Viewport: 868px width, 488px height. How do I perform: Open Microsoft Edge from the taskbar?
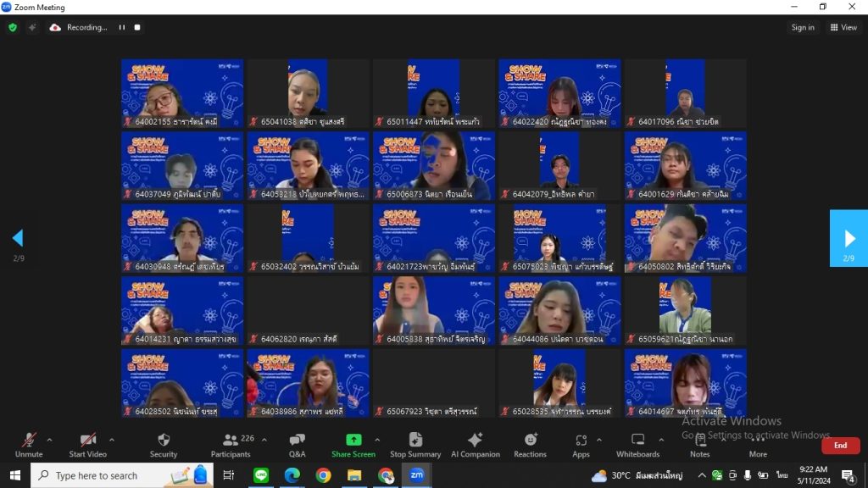tap(292, 475)
